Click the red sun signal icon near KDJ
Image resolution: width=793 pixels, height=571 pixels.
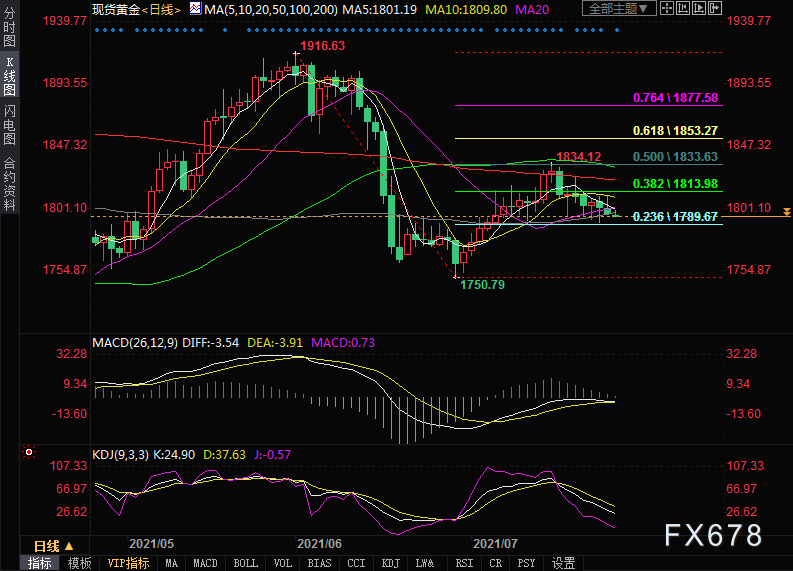coord(29,452)
